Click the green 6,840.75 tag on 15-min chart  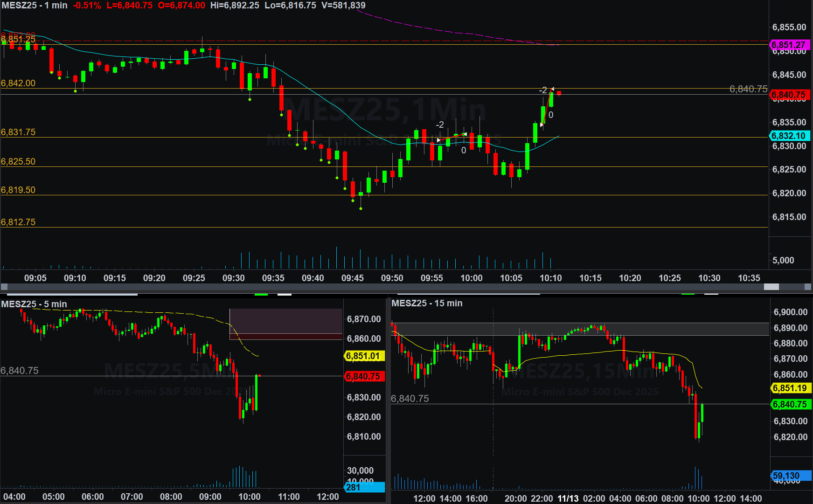[790, 404]
